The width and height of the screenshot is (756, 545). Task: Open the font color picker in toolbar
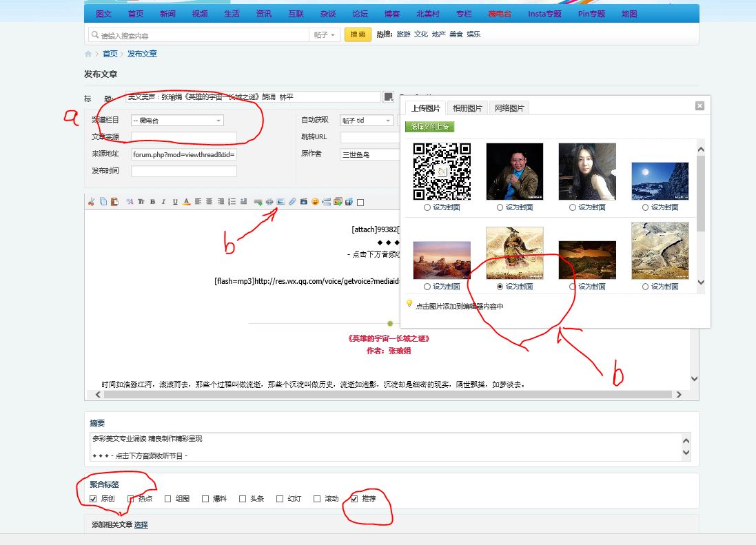pyautogui.click(x=186, y=202)
